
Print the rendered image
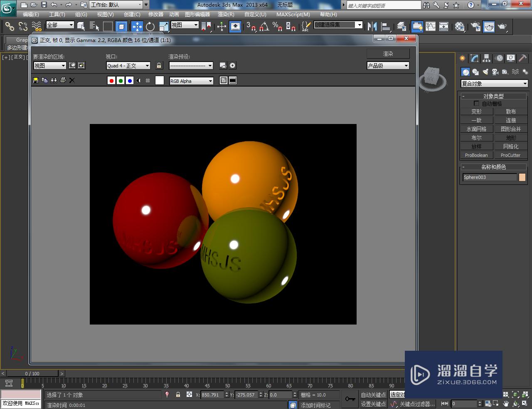[x=63, y=80]
